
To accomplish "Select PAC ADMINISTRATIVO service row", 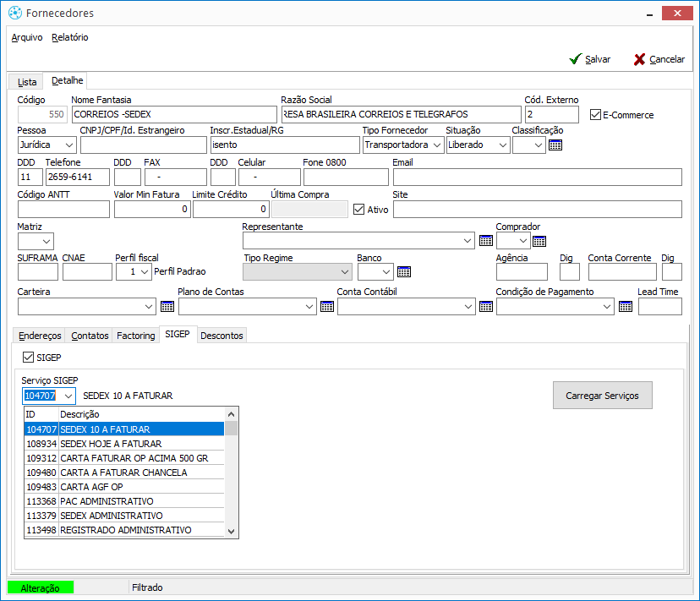I will click(124, 501).
